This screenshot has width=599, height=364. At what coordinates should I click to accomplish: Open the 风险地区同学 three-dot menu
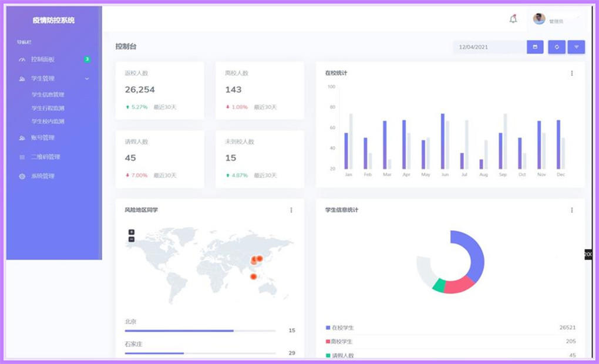coord(291,210)
